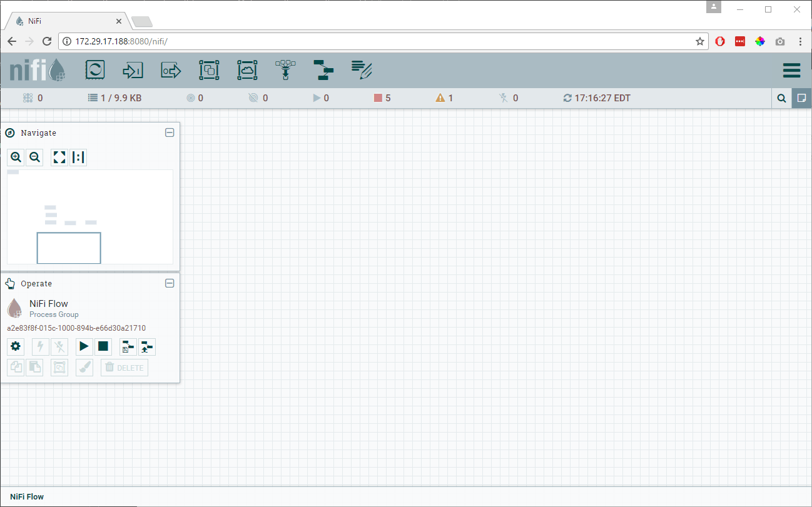This screenshot has height=507, width=812.
Task: Open the bulletin board icon
Action: tap(801, 98)
